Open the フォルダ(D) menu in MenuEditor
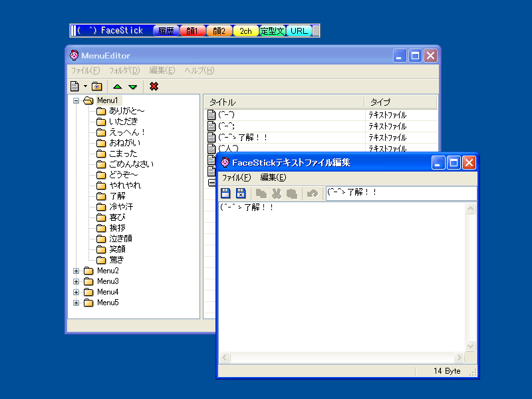532x399 pixels. tap(124, 70)
